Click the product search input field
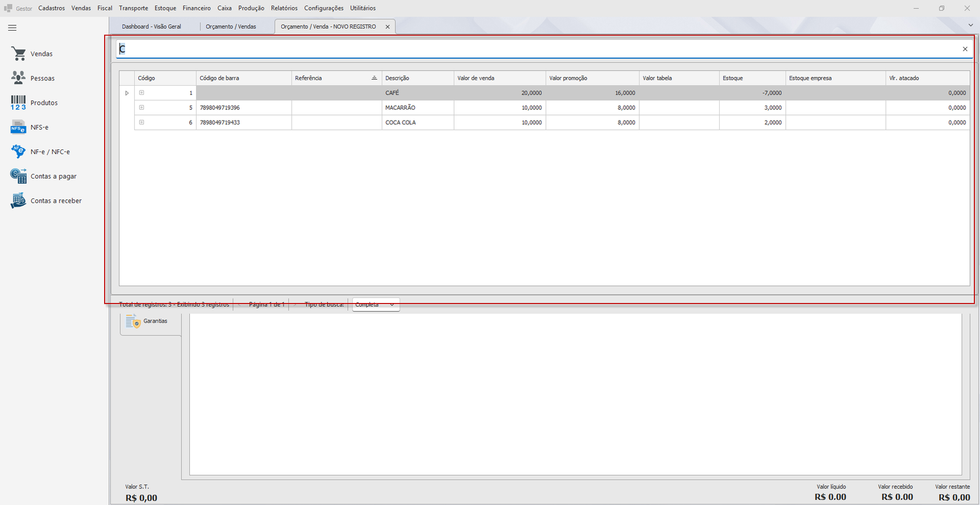Screen dimensions: 980x505 (x=538, y=49)
